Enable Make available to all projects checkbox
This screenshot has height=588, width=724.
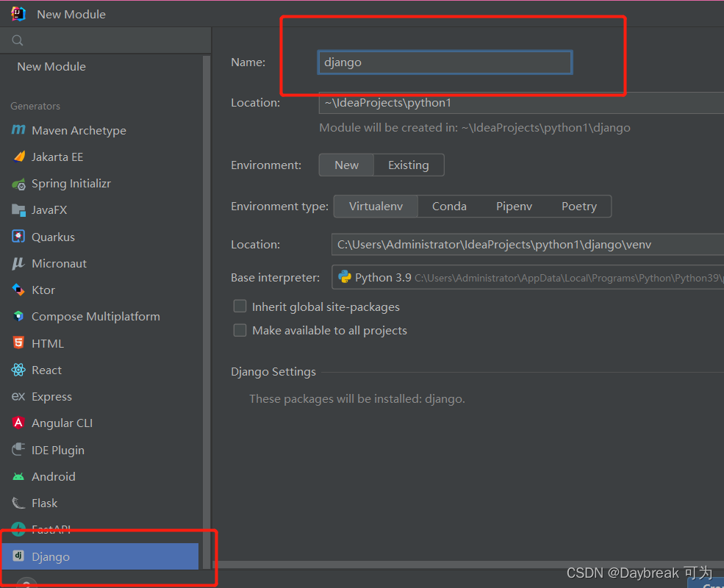tap(240, 330)
